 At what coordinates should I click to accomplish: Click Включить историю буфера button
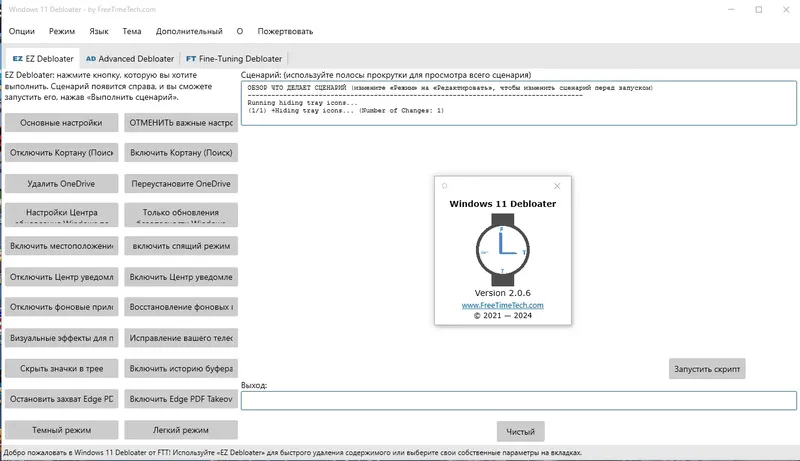coord(181,368)
